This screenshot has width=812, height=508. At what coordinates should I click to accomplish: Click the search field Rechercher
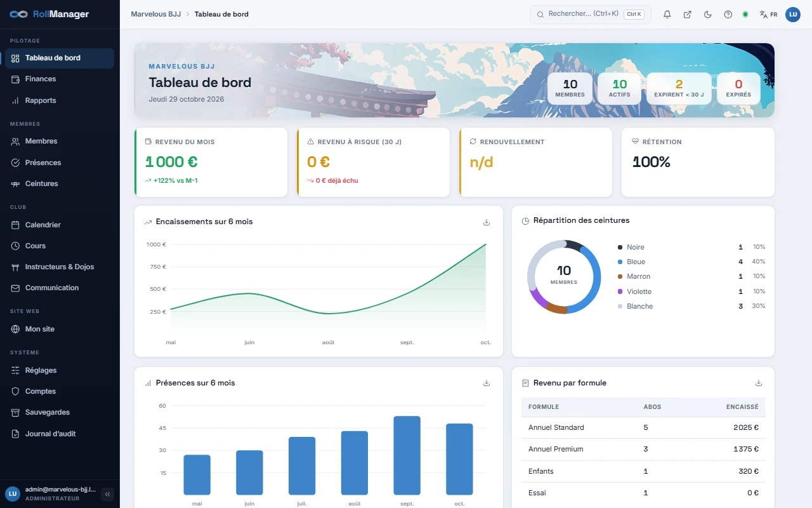click(591, 14)
